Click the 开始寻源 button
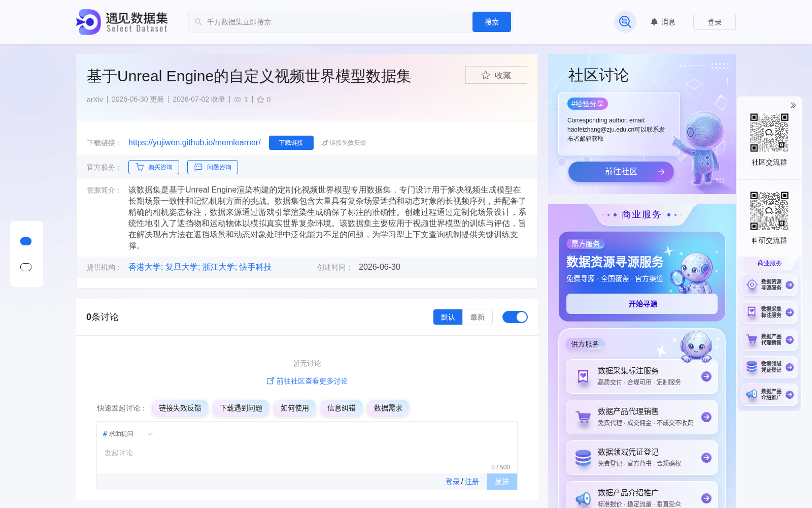This screenshot has height=508, width=812. (642, 304)
